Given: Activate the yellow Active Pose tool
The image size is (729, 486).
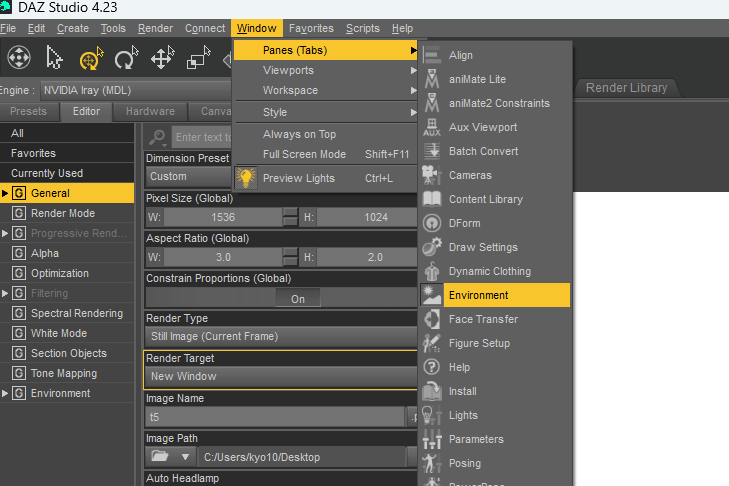Looking at the screenshot, I should (91, 58).
